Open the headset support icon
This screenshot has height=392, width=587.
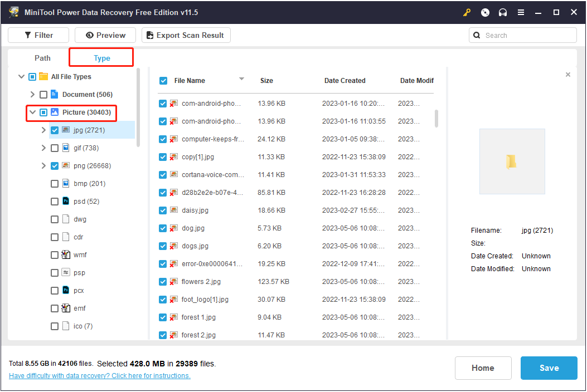502,12
